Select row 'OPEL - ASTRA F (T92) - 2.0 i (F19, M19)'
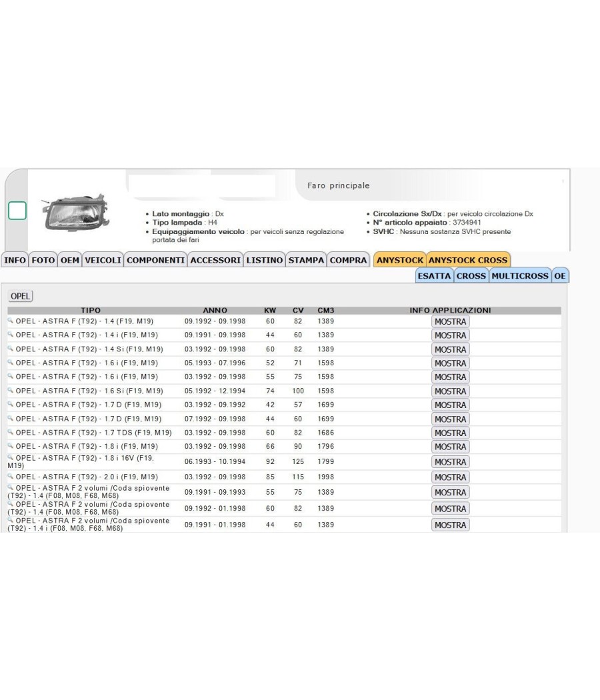The width and height of the screenshot is (600, 700). point(285,477)
